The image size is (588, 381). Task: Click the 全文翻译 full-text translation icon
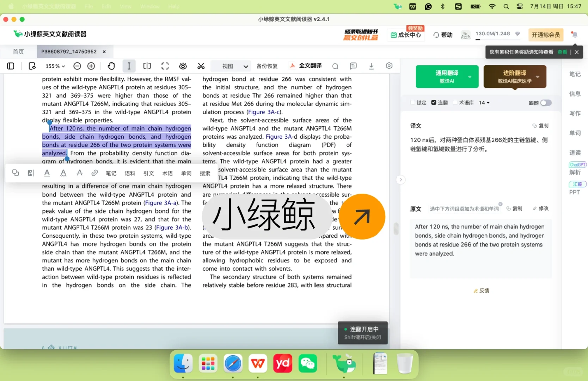coord(305,66)
